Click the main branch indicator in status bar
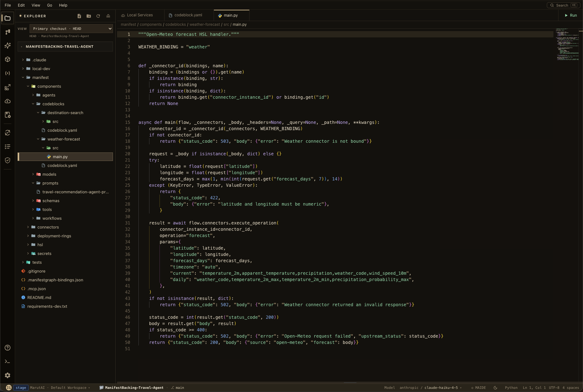583x392 pixels. click(177, 388)
